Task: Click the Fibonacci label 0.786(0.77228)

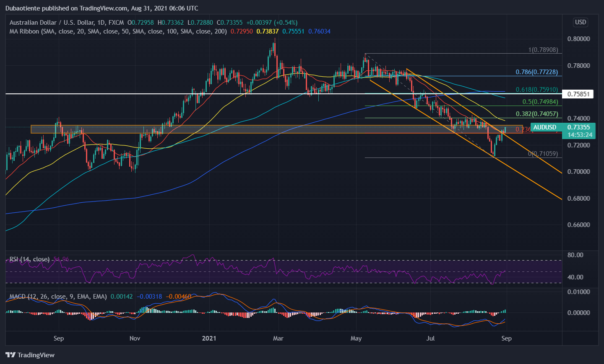Action: pyautogui.click(x=537, y=72)
